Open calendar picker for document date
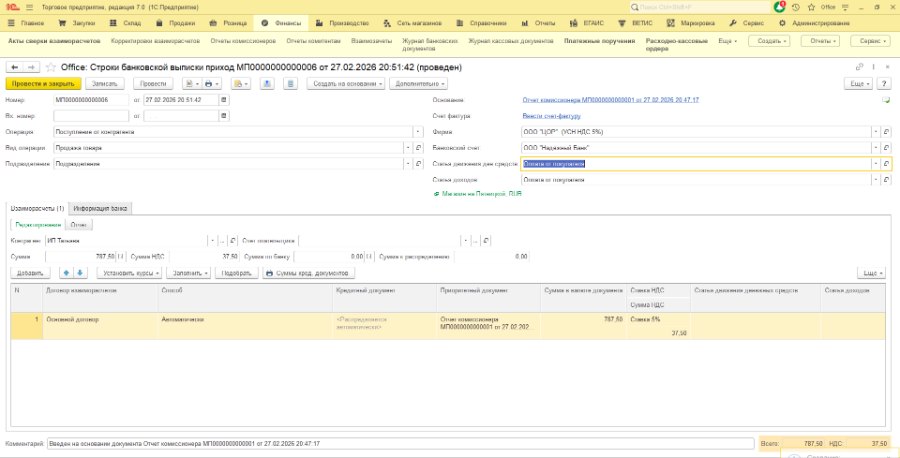The image size is (900, 458). (x=224, y=100)
